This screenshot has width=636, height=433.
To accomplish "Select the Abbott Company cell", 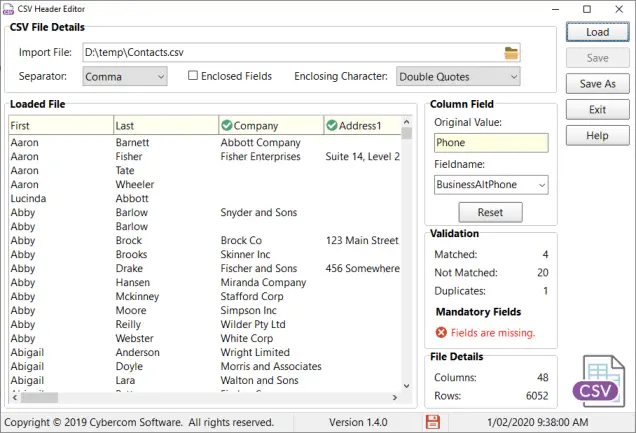I will tap(260, 143).
